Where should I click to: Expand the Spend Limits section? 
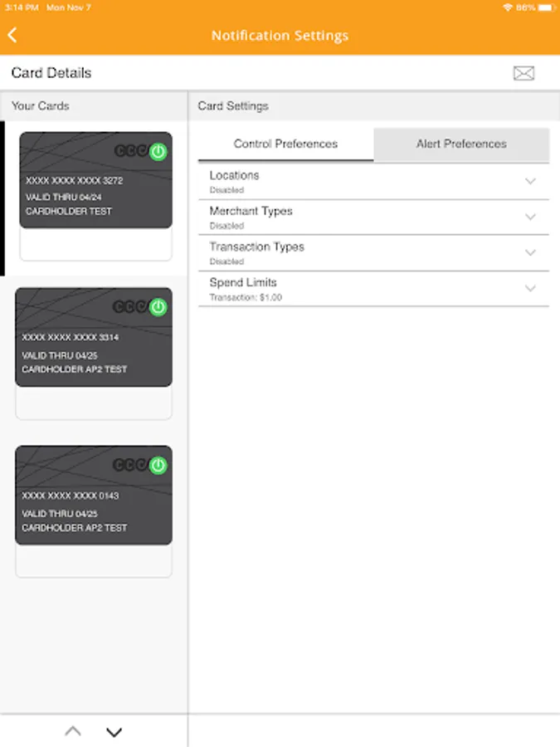(530, 288)
